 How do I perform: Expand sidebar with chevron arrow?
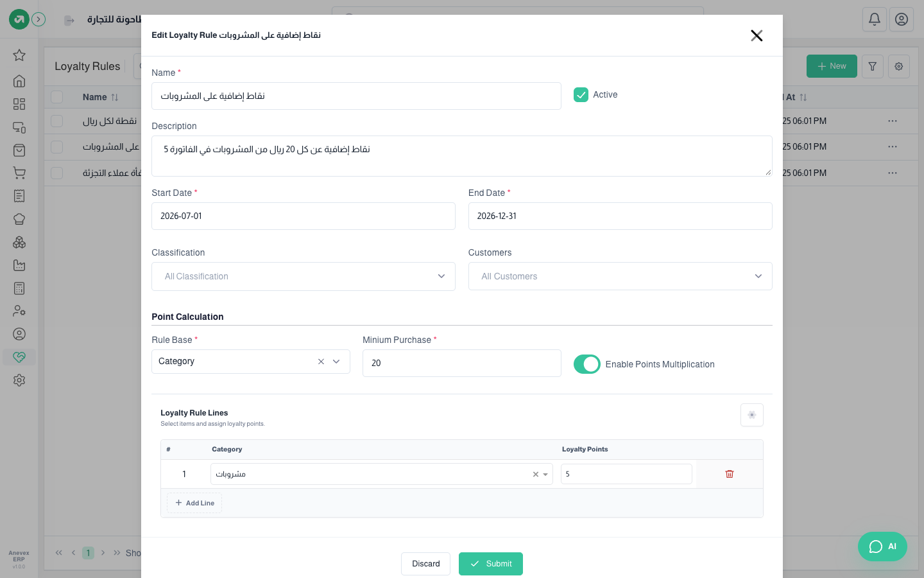[x=38, y=19]
